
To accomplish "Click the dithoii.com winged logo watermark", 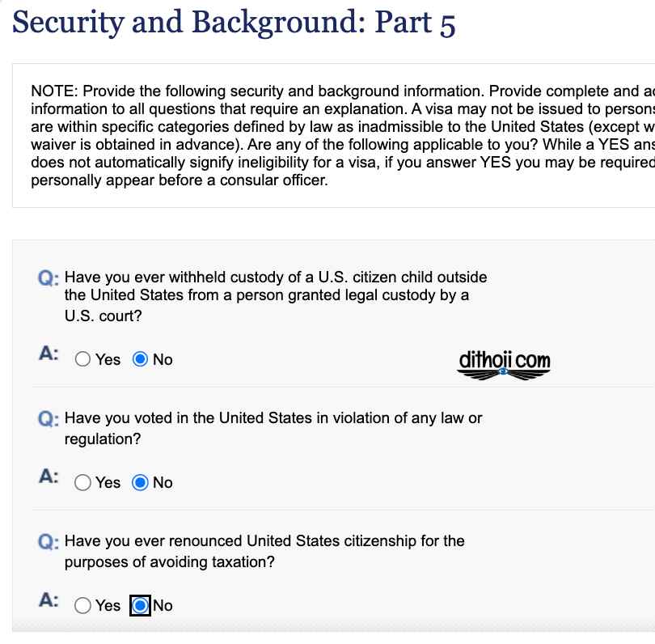I will point(505,365).
